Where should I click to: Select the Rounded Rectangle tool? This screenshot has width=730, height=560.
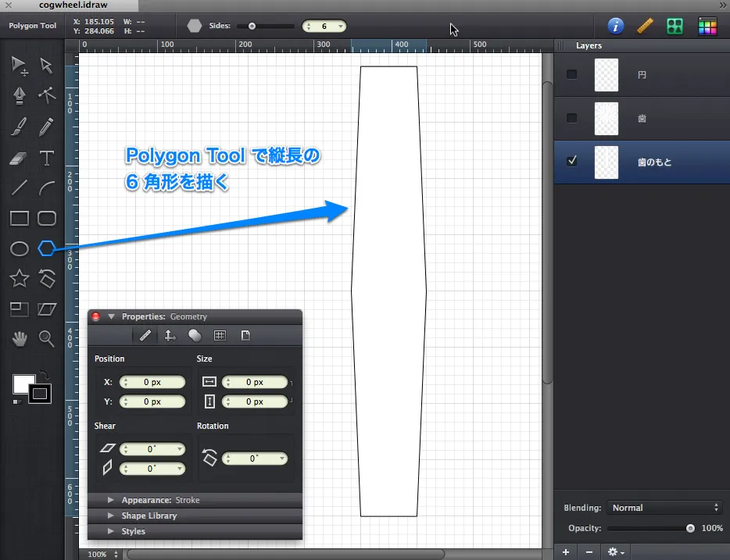pyautogui.click(x=47, y=218)
